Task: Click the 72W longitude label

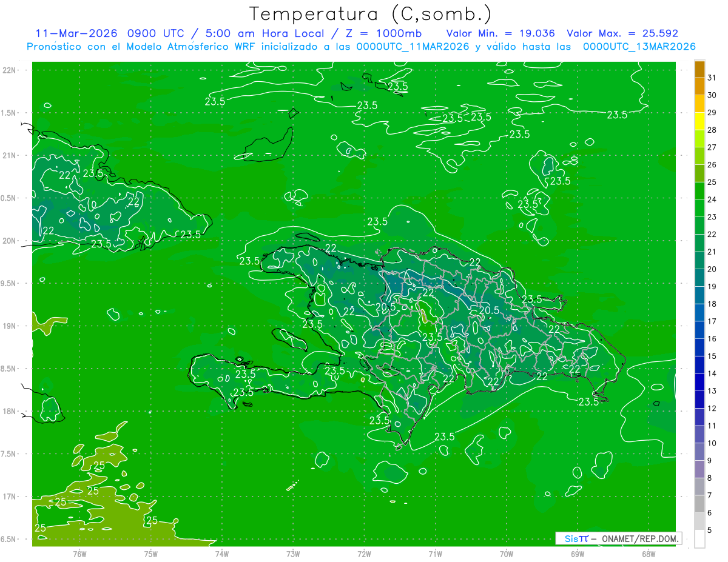Action: pyautogui.click(x=364, y=554)
